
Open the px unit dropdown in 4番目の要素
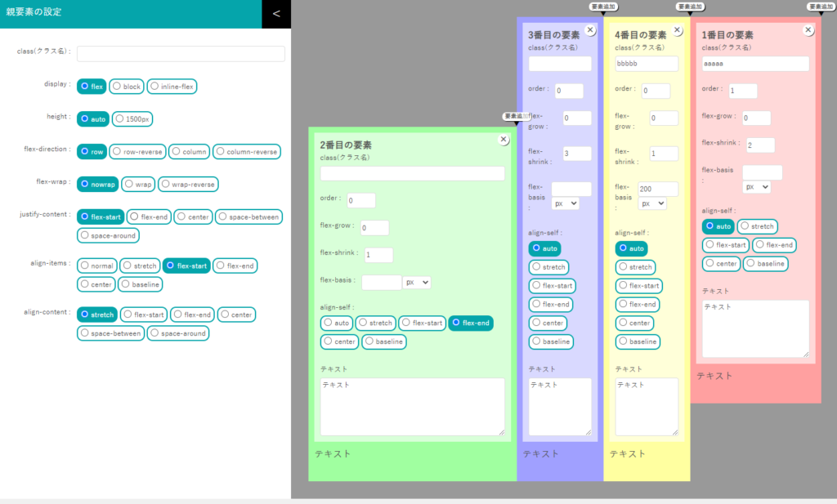coord(652,203)
